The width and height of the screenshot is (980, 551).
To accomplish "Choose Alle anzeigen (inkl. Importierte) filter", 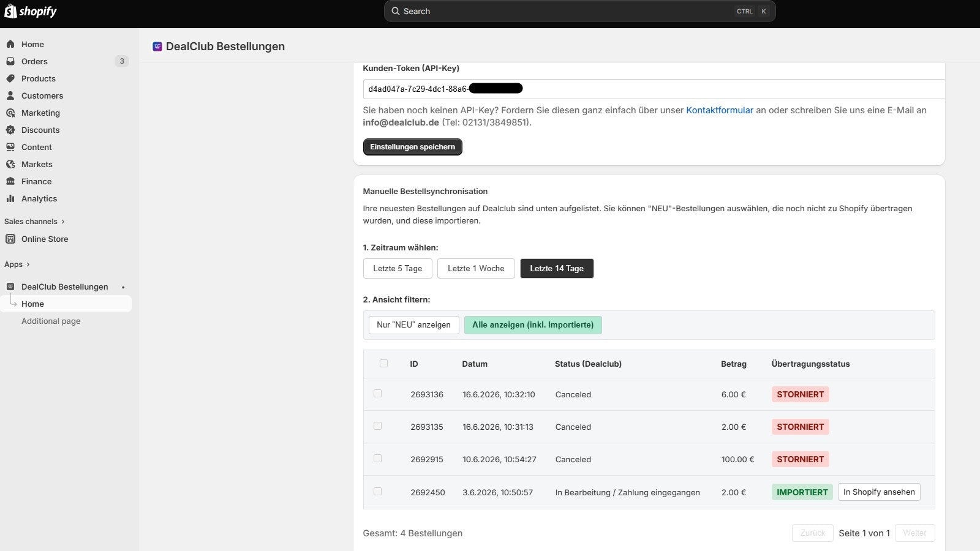I will click(533, 324).
